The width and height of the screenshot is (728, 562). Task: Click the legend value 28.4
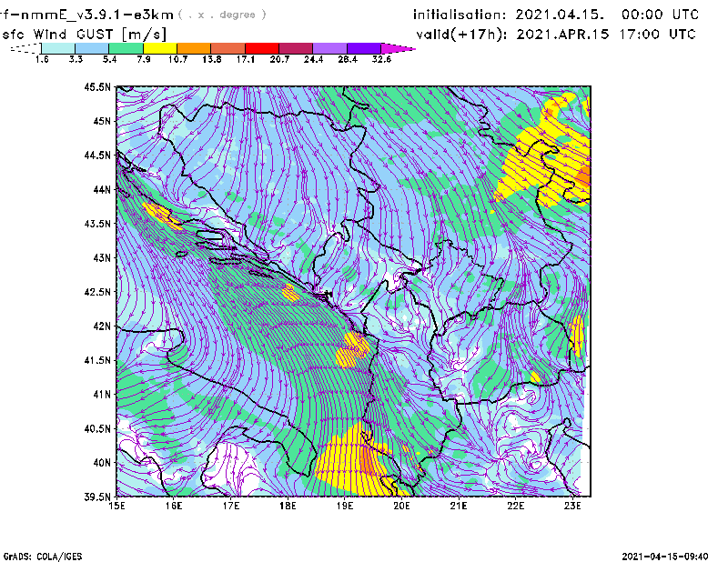348,59
